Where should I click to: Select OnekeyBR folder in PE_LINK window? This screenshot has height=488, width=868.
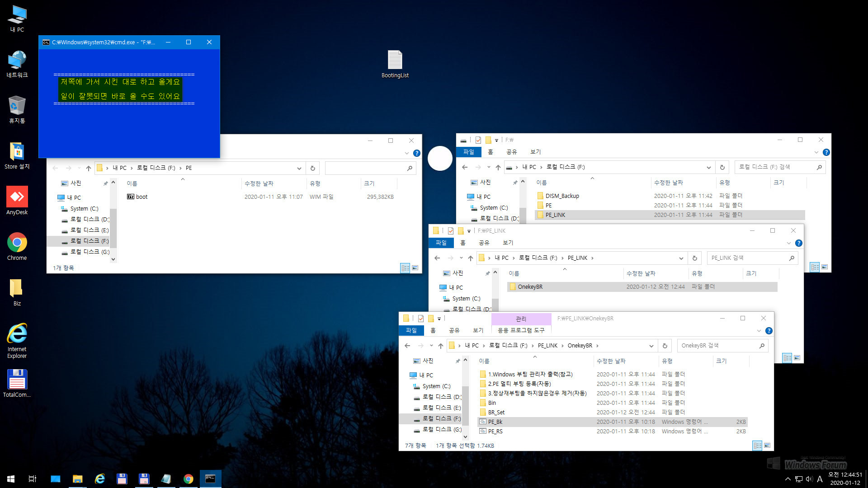point(642,287)
